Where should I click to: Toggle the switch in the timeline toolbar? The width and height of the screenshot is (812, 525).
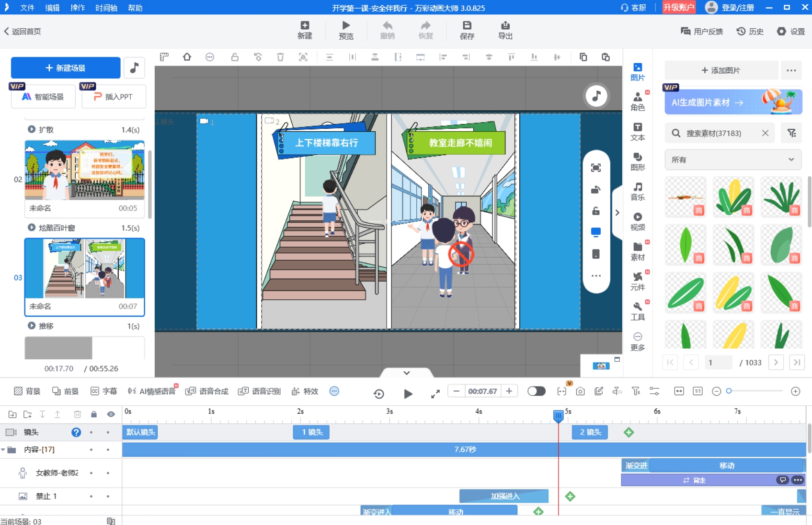pos(536,391)
